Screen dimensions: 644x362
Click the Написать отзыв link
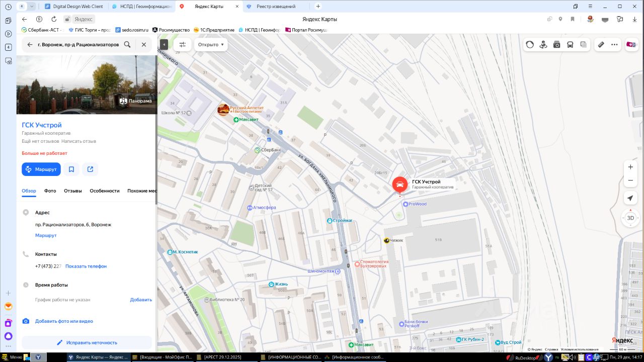(x=78, y=141)
